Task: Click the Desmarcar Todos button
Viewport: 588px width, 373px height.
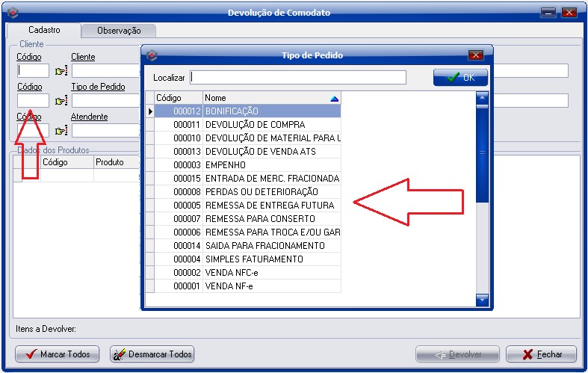Action: click(x=152, y=354)
